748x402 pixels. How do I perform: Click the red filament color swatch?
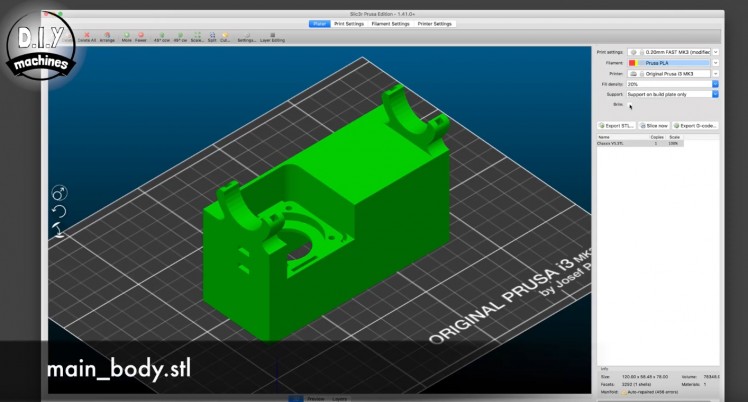[632, 62]
